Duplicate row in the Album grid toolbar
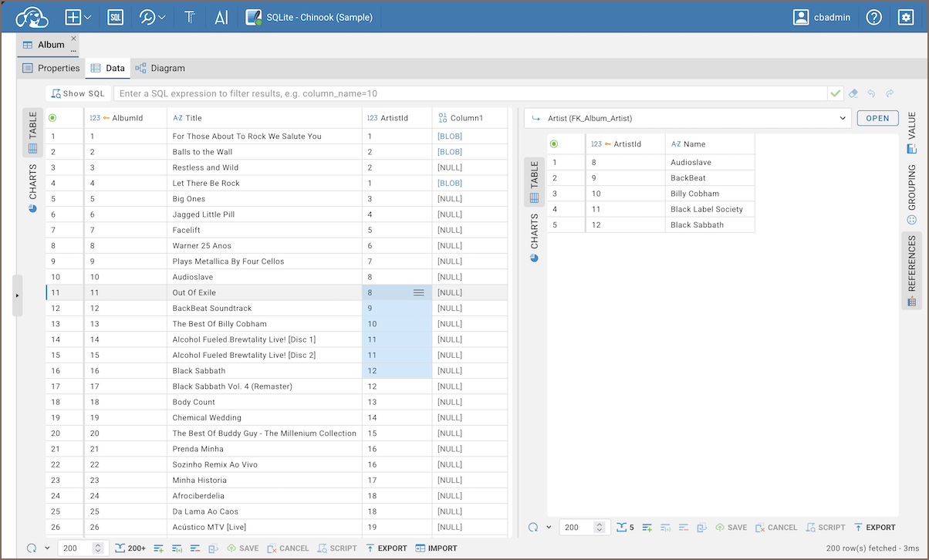This screenshot has height=560, width=929. (x=176, y=548)
